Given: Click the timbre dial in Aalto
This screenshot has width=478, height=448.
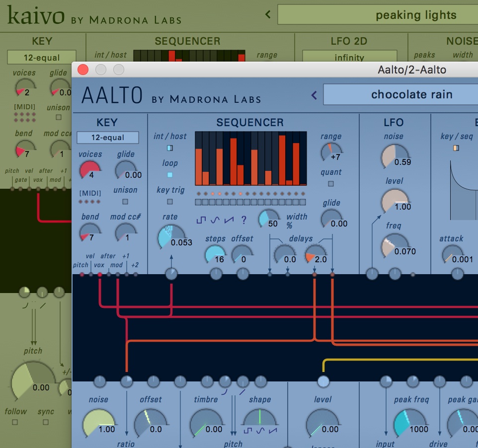Looking at the screenshot, I should click(206, 424).
